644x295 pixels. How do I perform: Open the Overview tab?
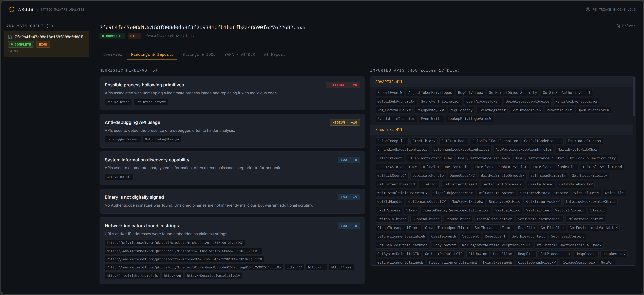pyautogui.click(x=113, y=54)
